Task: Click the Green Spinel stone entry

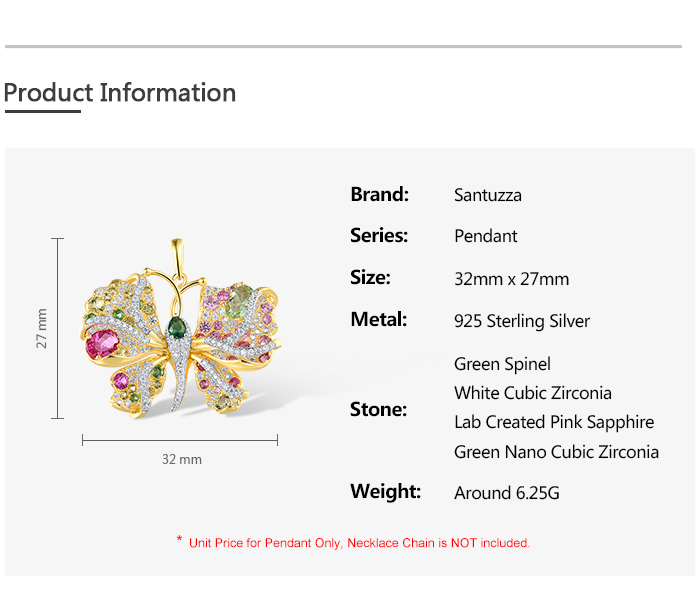Action: [x=502, y=364]
